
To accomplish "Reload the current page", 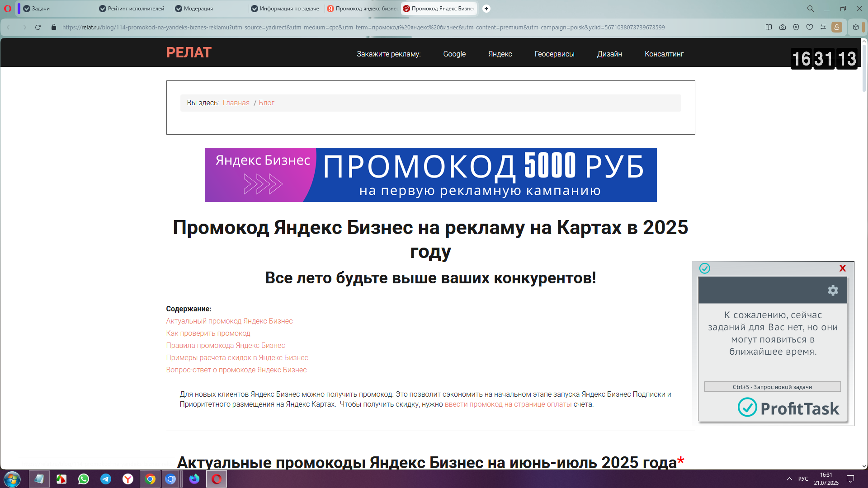I will pyautogui.click(x=38, y=28).
